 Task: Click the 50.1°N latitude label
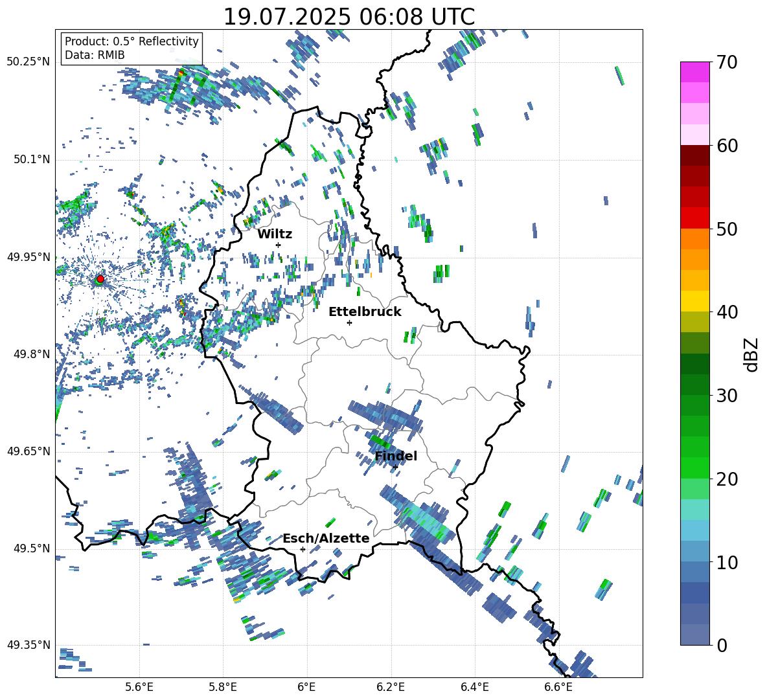point(31,160)
